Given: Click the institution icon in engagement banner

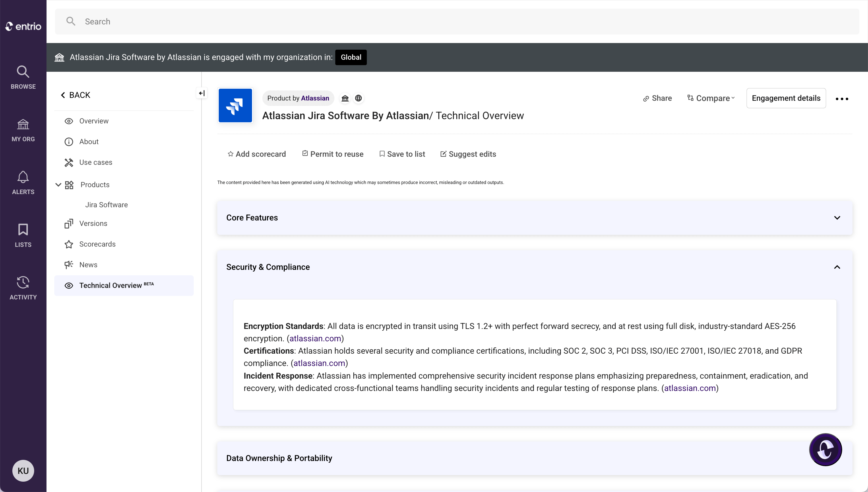Looking at the screenshot, I should coord(59,57).
